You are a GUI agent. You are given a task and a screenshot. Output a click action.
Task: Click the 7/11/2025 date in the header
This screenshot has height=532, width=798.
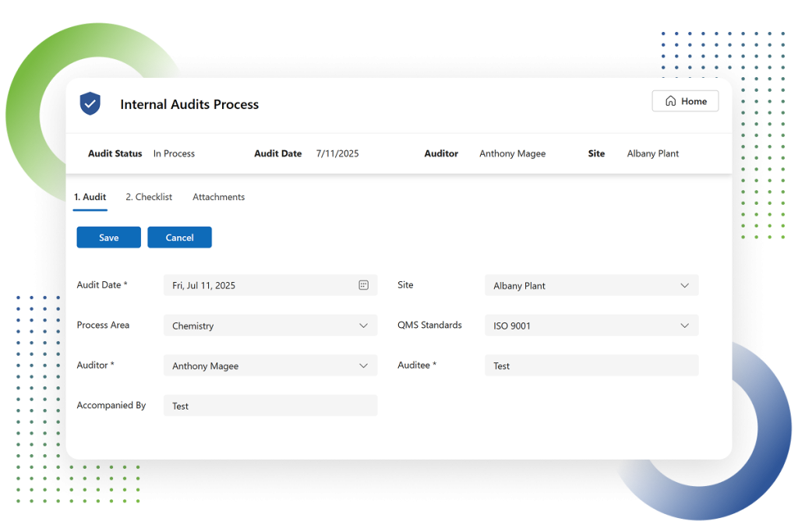click(x=337, y=153)
